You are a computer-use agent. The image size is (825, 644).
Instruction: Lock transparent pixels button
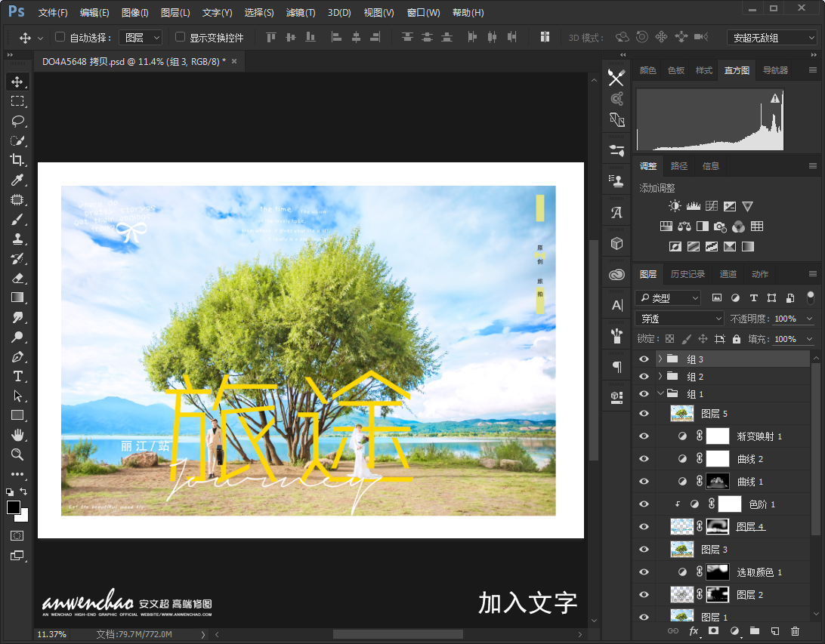(670, 339)
